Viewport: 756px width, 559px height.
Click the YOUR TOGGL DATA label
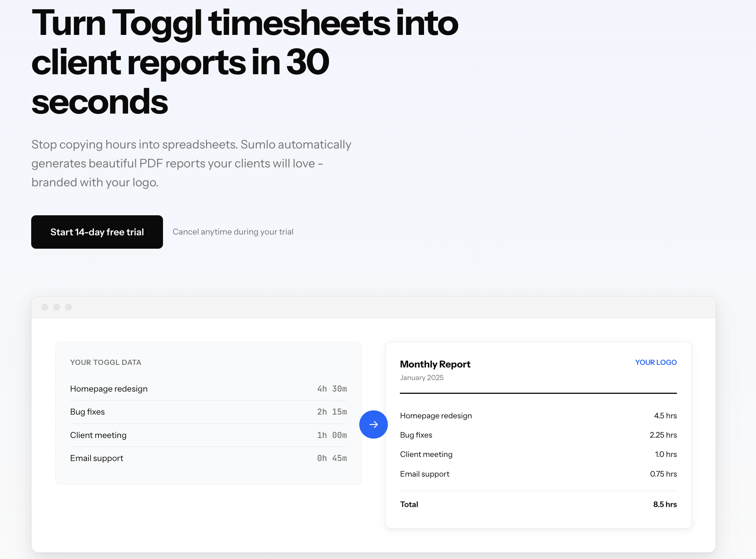tap(105, 362)
